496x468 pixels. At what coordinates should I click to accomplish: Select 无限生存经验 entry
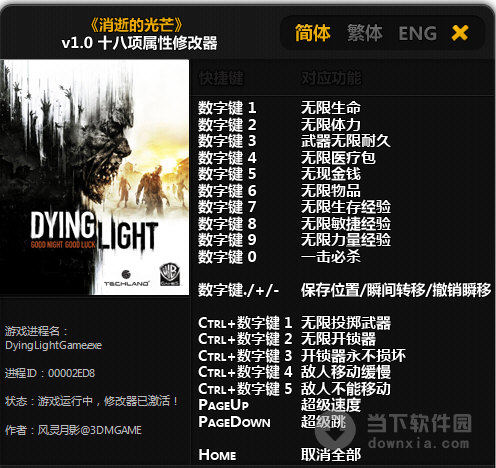[x=346, y=207]
